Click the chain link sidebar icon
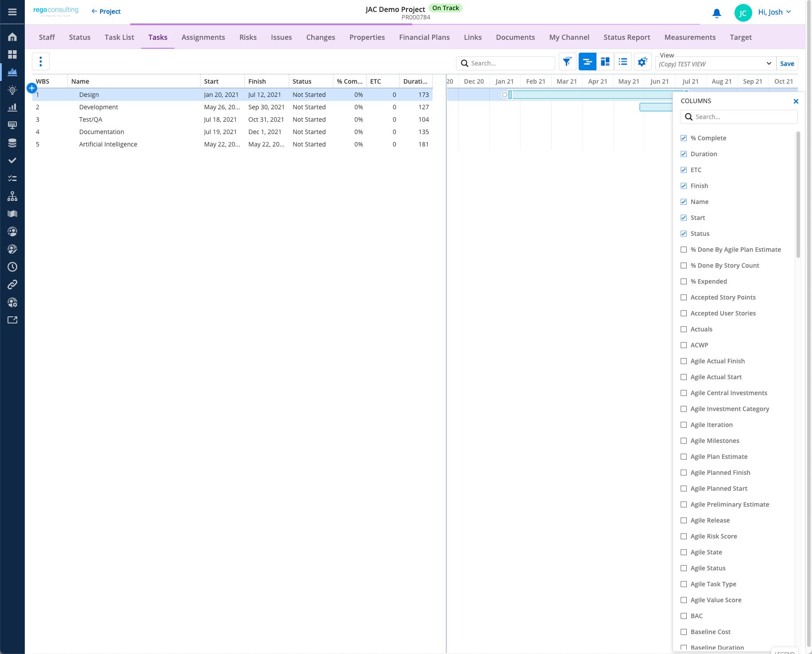The width and height of the screenshot is (812, 654). 12,285
